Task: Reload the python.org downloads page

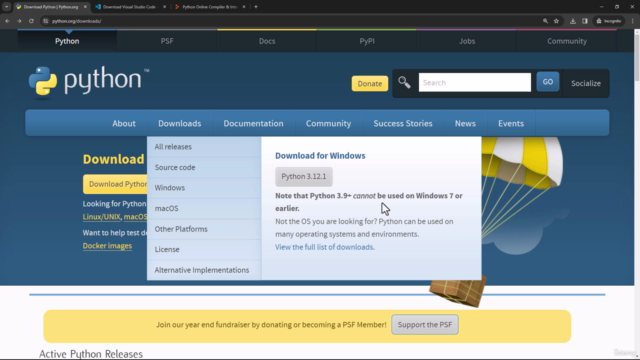Action: 31,21
